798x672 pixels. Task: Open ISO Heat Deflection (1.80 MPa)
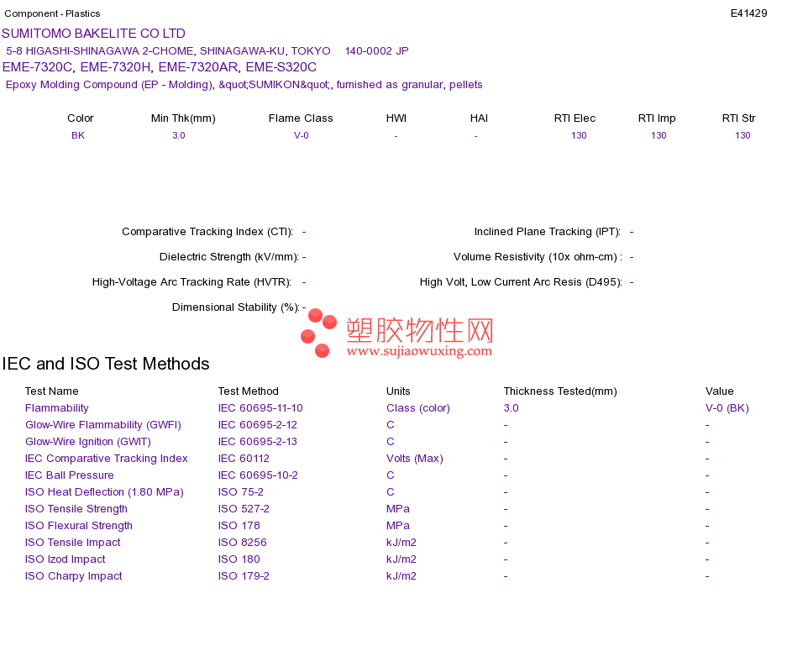pos(104,492)
